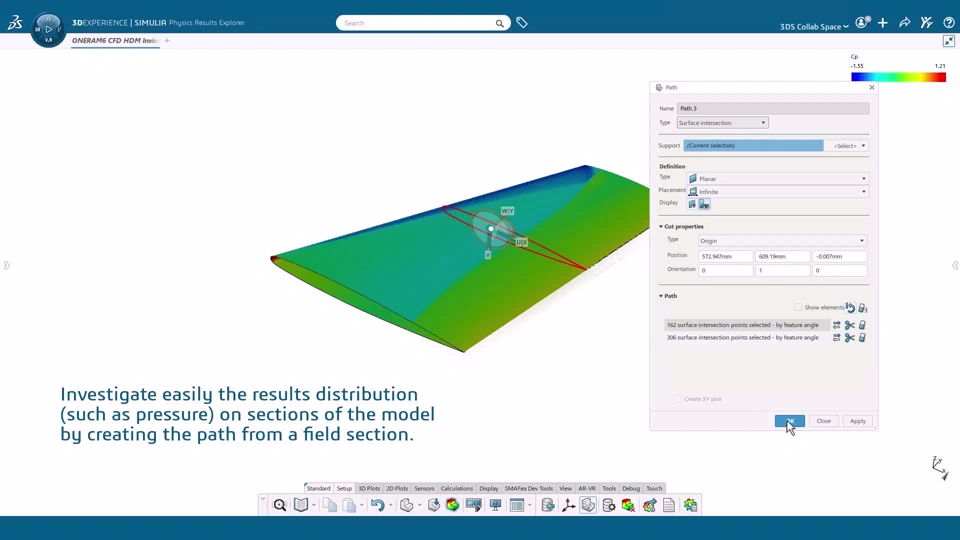960x540 pixels.
Task: Click the expand viewport icon at top right
Action: pyautogui.click(x=949, y=41)
